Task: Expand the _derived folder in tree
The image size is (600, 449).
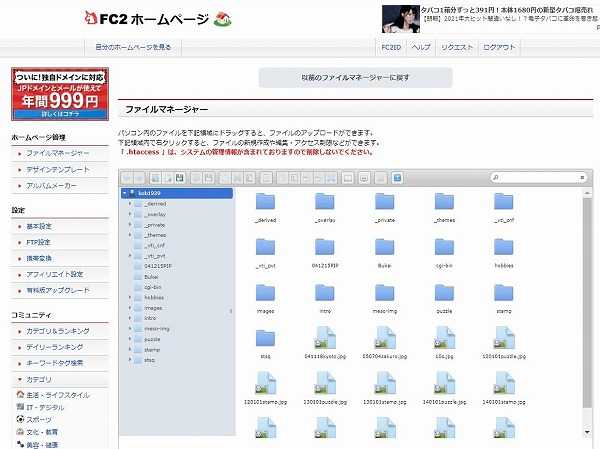Action: click(x=129, y=203)
